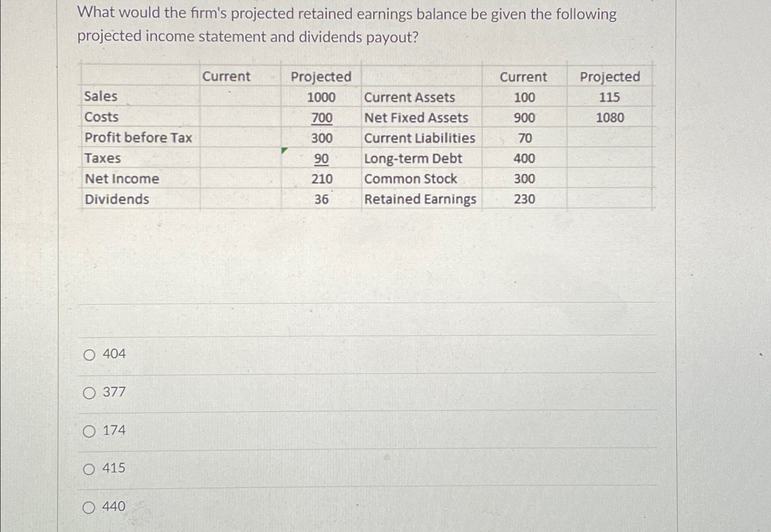Select the Net Fixed Assets projected value 1080

pos(610,117)
